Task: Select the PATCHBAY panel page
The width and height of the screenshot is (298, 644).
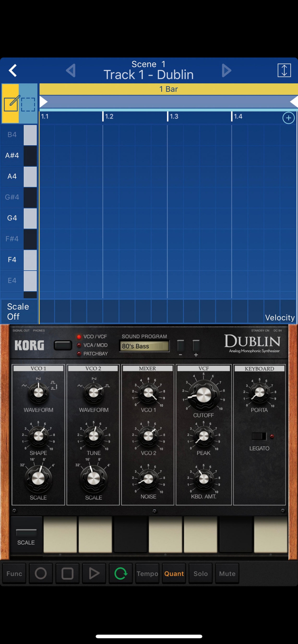Action: point(92,354)
